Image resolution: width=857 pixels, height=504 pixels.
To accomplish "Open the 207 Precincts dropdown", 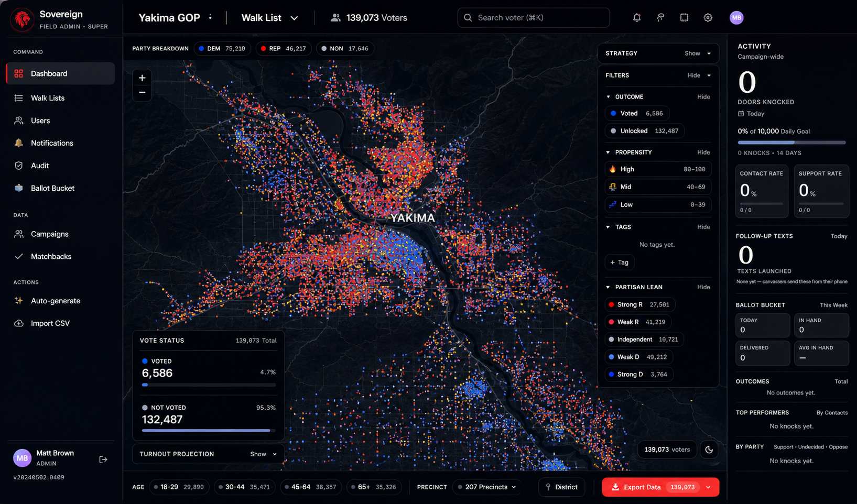I will tap(487, 487).
